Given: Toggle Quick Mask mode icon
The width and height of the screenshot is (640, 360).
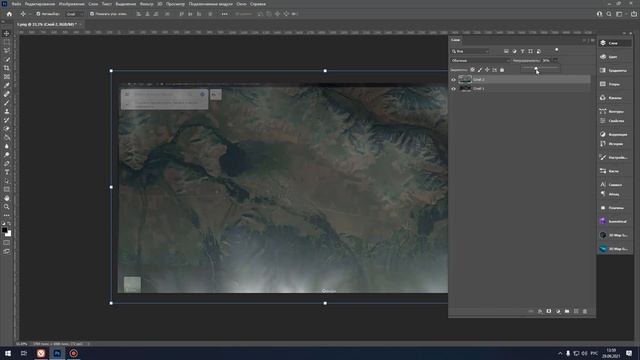Looking at the screenshot, I should (7, 242).
